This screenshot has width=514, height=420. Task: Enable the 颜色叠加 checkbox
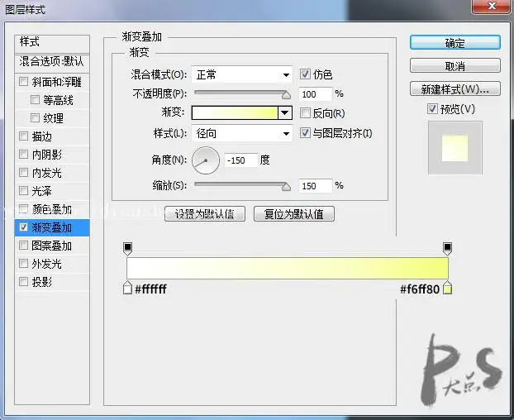[x=24, y=208]
